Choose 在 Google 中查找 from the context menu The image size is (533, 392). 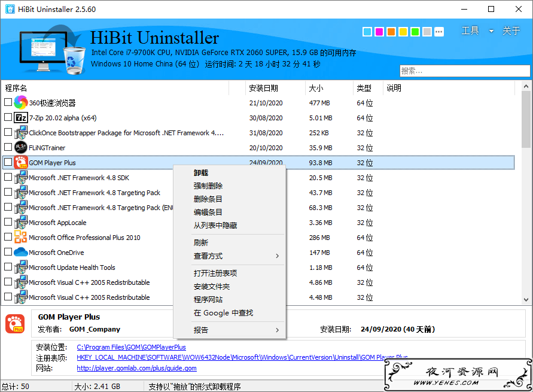pos(230,313)
